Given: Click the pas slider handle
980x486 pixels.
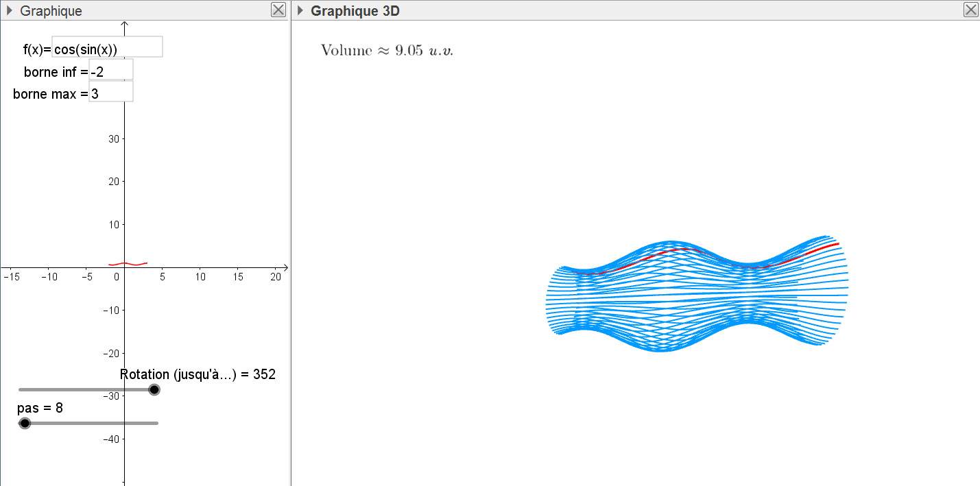Looking at the screenshot, I should (25, 423).
